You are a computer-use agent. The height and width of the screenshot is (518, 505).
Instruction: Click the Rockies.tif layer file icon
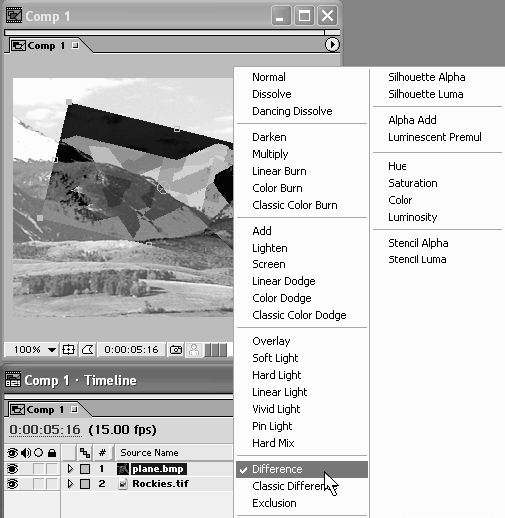[123, 484]
